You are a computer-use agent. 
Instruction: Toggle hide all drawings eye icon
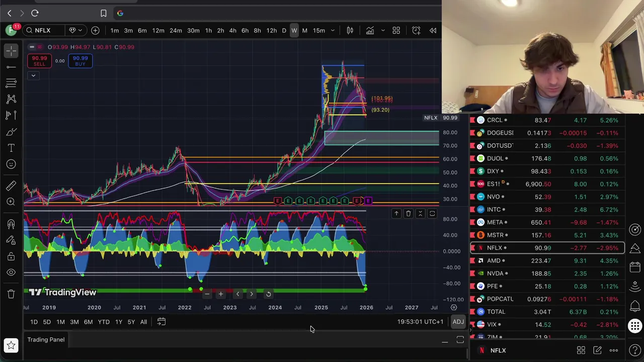tap(11, 273)
